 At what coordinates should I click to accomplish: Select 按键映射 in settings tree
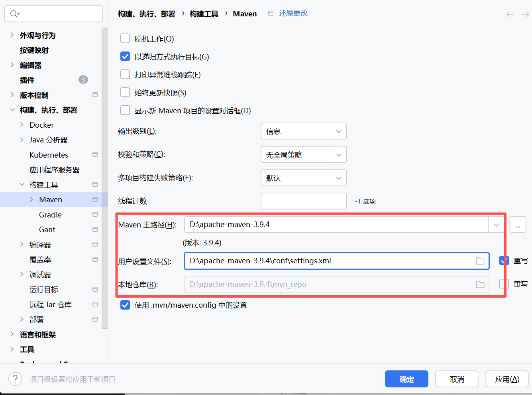[34, 50]
